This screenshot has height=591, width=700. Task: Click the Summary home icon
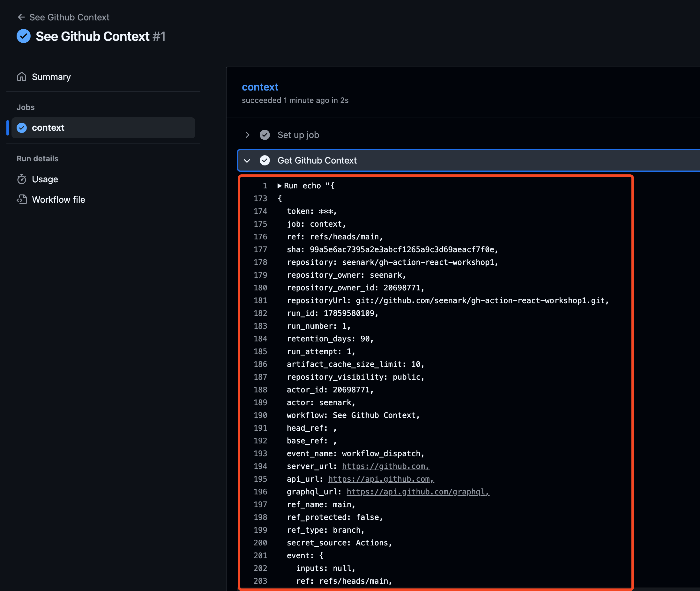[22, 77]
